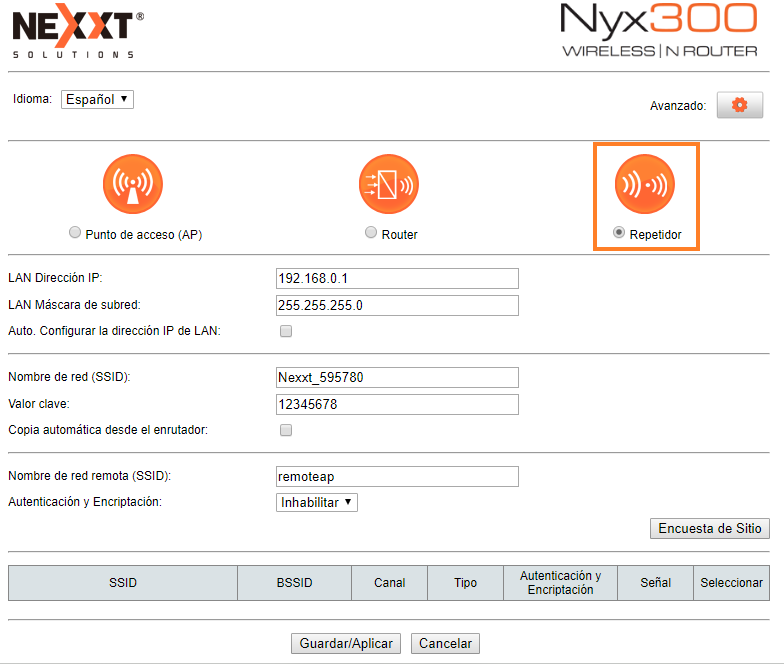784x664 pixels.
Task: Select the Router radio button
Action: (x=371, y=232)
